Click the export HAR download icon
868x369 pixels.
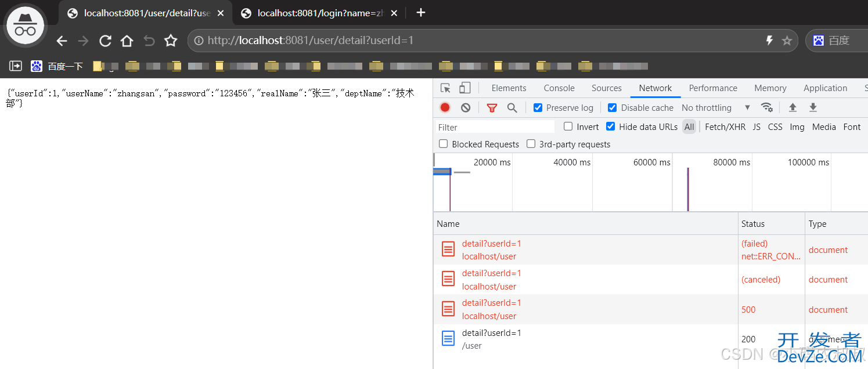(813, 107)
